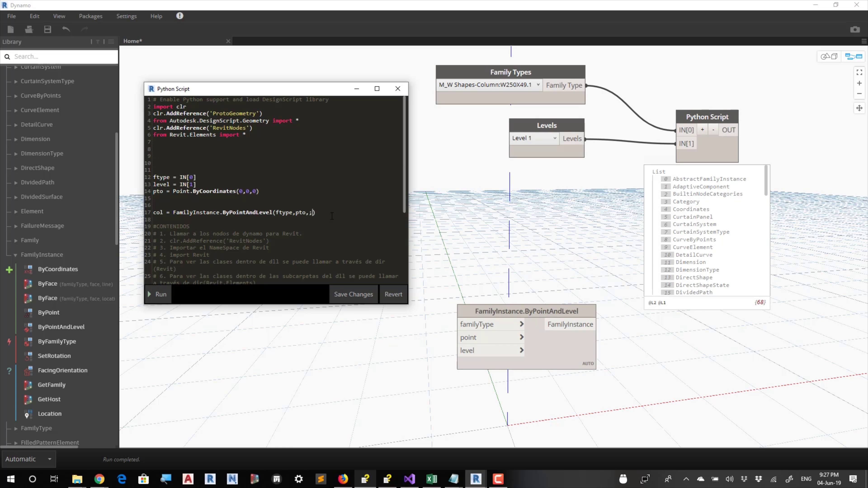868x488 pixels.
Task: Click the plus to add Python input port
Action: click(x=702, y=130)
